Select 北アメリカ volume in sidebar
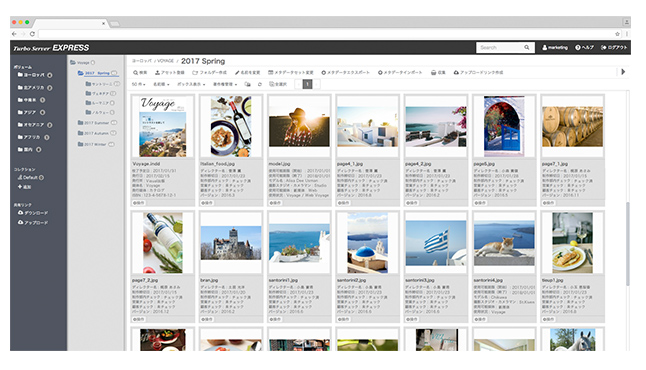The height and width of the screenshot is (370, 646). 35,88
